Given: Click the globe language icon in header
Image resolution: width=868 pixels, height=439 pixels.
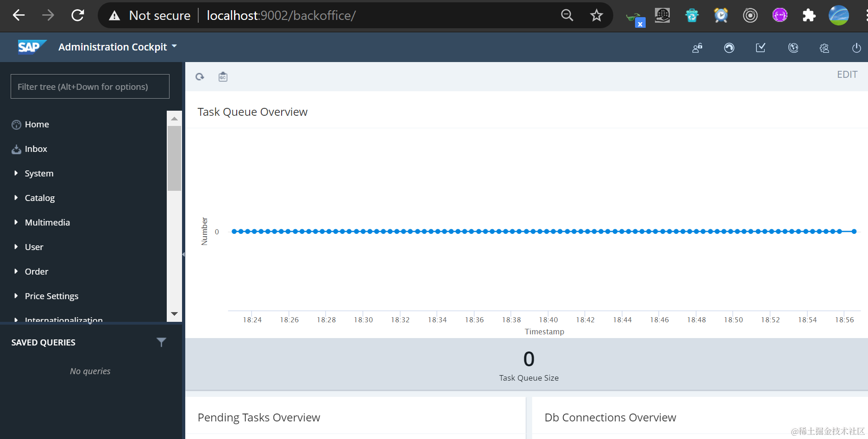Looking at the screenshot, I should pyautogui.click(x=793, y=48).
